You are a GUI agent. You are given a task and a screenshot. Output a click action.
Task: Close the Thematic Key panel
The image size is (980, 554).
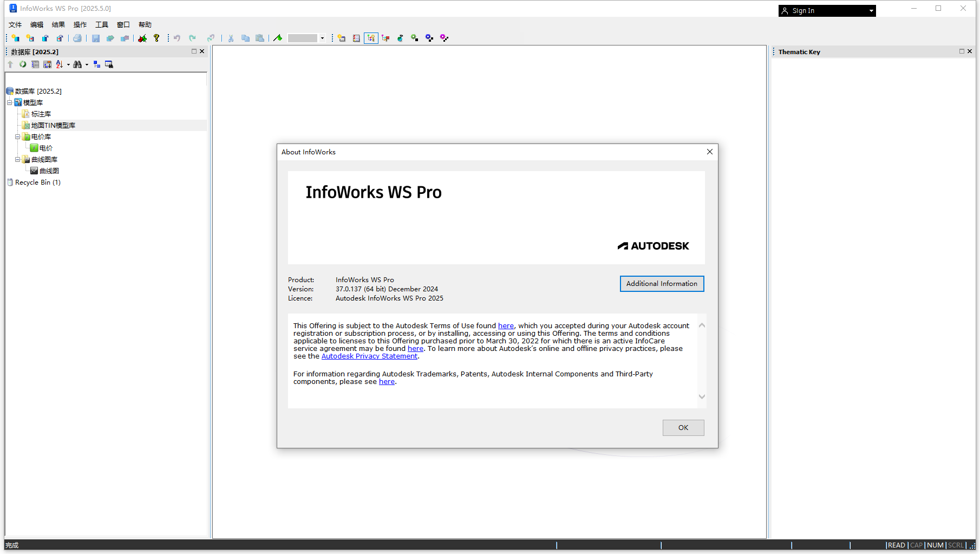coord(970,51)
